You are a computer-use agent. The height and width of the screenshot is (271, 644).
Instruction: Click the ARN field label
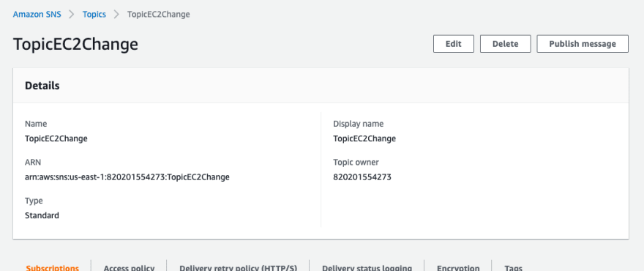(33, 162)
